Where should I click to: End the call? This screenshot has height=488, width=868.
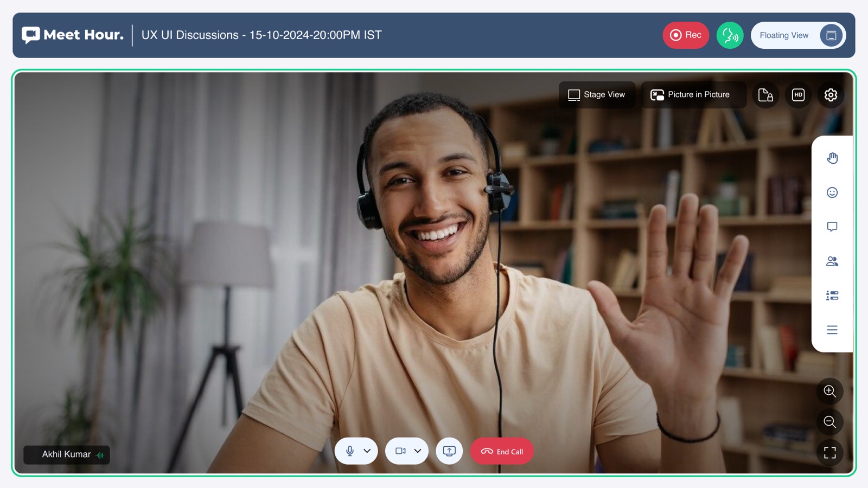tap(502, 451)
